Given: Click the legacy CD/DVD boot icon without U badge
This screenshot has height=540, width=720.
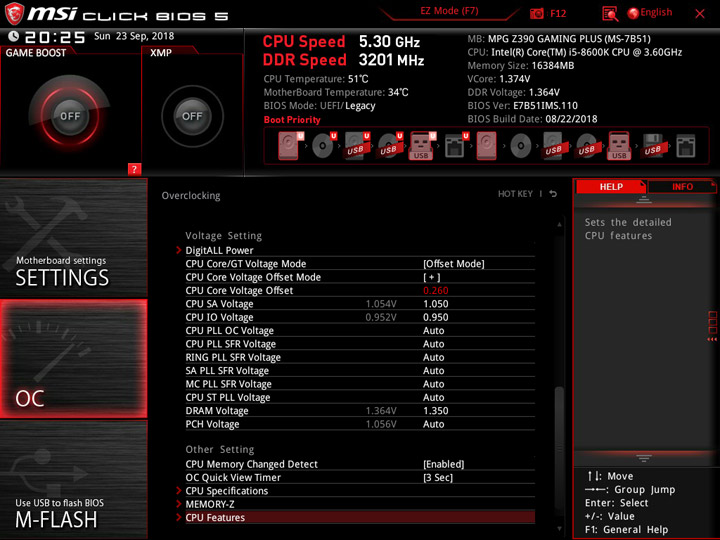Looking at the screenshot, I should point(520,146).
